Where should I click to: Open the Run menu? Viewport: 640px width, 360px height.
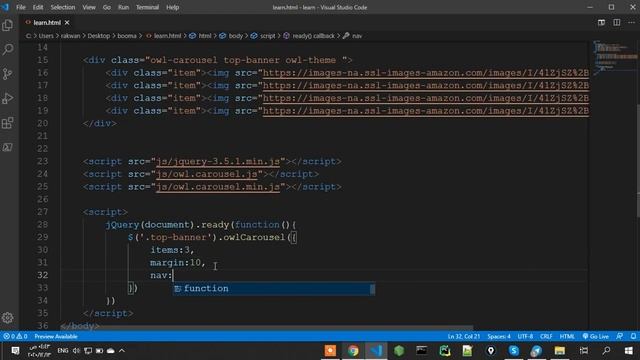[123, 7]
